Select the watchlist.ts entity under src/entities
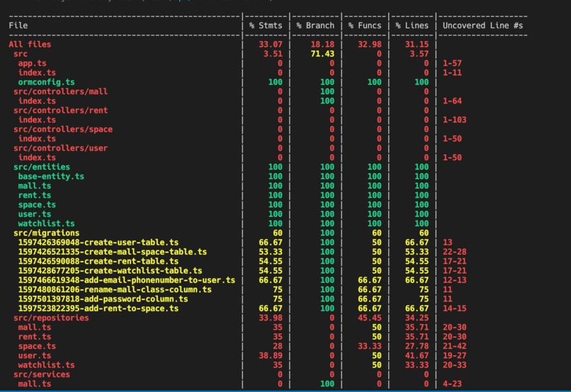 coord(46,224)
